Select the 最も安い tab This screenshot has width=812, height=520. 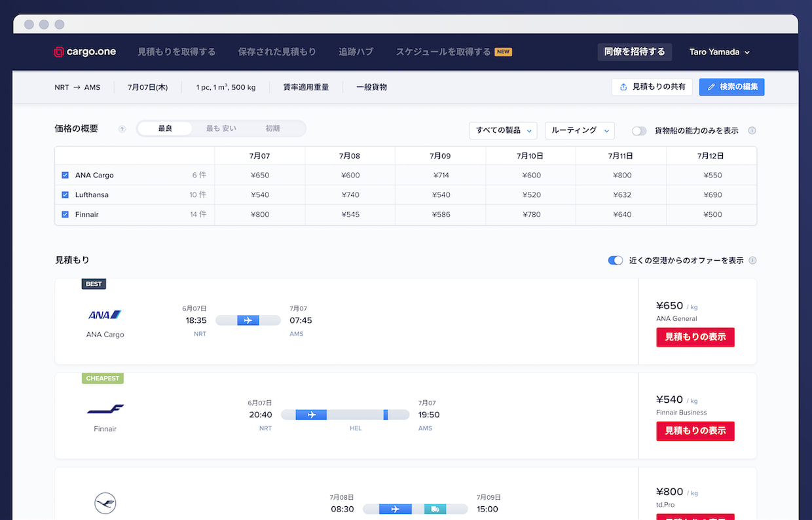click(x=221, y=128)
